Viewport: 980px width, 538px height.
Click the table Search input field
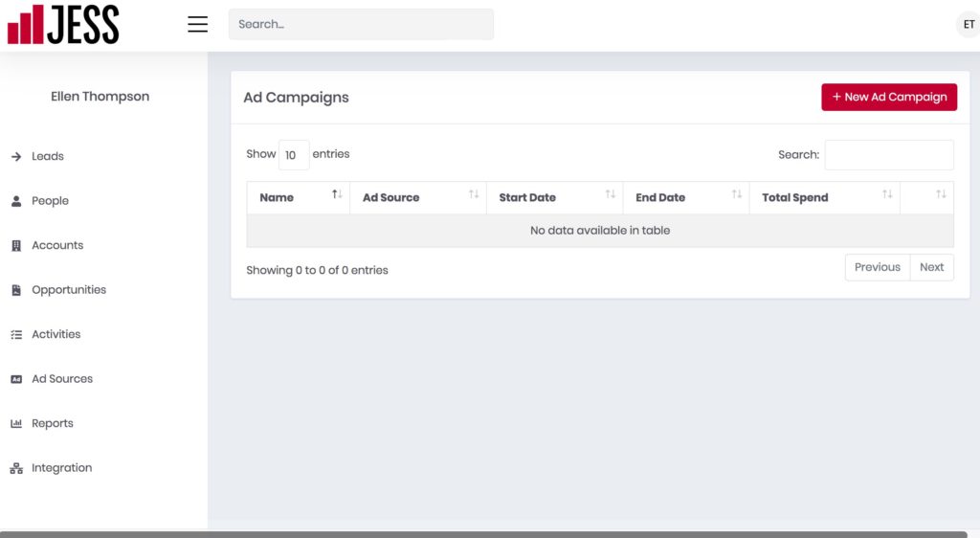pyautogui.click(x=889, y=155)
